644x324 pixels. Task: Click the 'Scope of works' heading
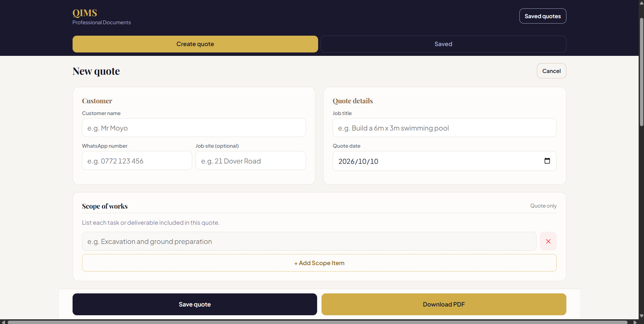coord(105,206)
